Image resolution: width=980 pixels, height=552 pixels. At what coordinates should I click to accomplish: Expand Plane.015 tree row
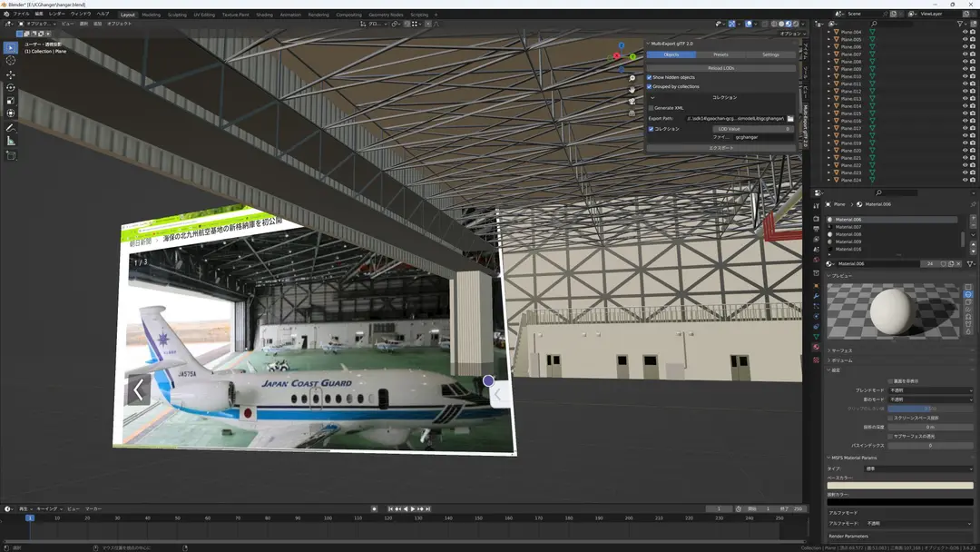tap(829, 113)
